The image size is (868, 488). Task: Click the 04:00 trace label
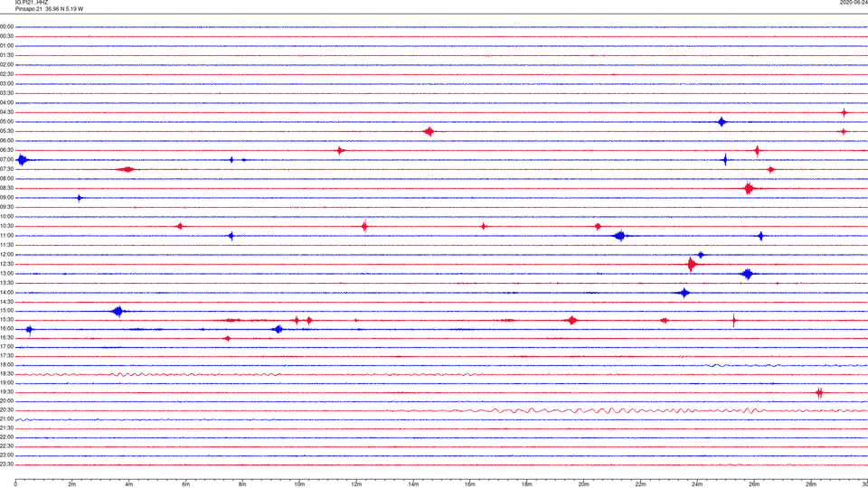[6, 102]
